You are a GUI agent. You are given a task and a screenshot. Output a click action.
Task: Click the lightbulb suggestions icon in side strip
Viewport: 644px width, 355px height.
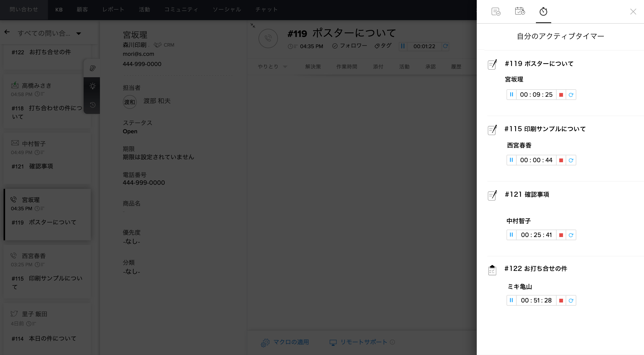click(x=93, y=86)
